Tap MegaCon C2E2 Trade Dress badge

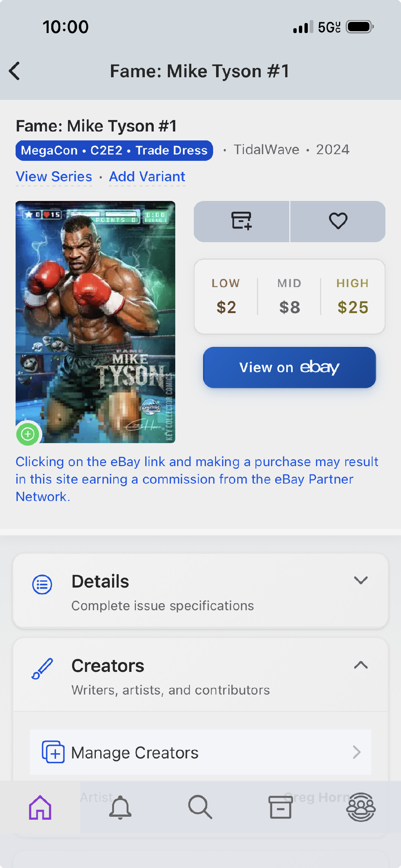[x=114, y=150]
